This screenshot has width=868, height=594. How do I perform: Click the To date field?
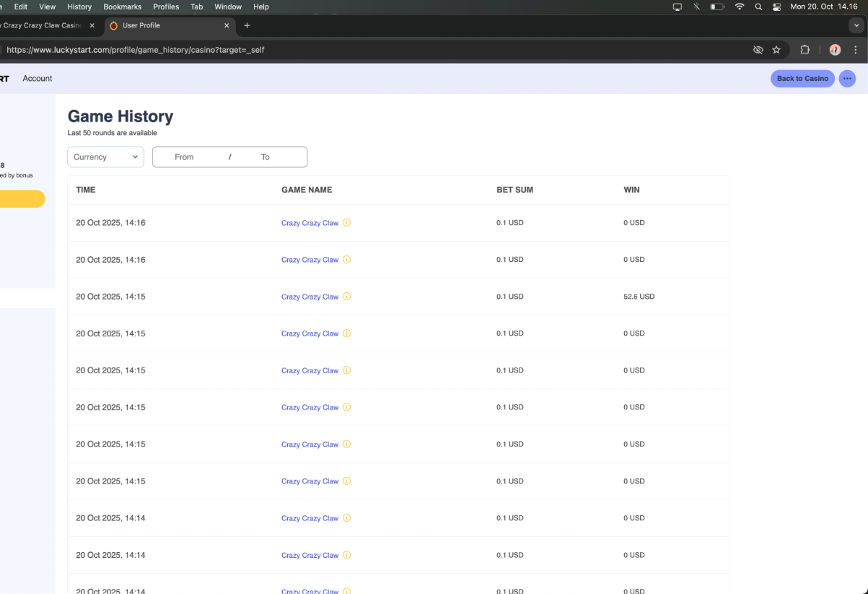[x=265, y=157]
